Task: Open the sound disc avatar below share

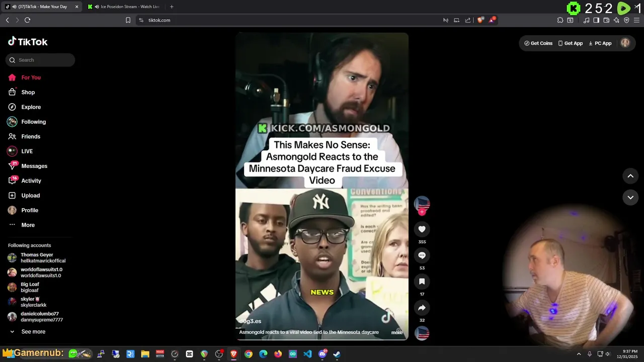Action: 422,333
